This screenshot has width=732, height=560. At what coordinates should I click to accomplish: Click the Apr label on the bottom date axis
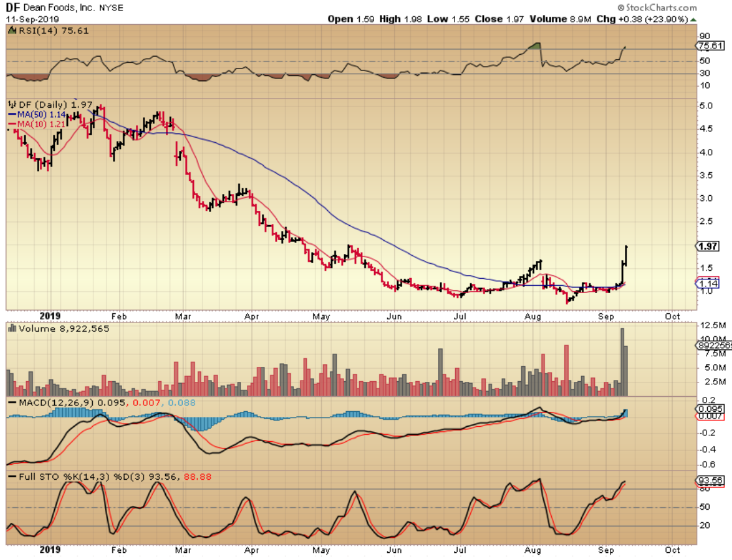click(x=251, y=550)
